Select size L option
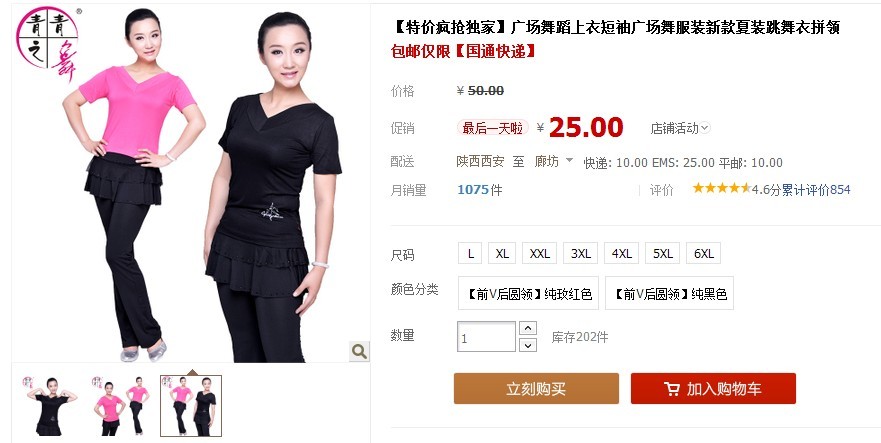 (x=470, y=254)
